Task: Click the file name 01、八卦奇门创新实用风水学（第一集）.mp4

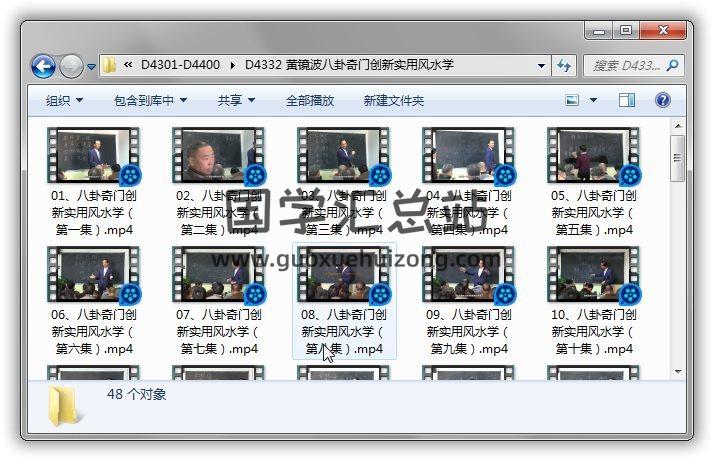Action: pos(93,213)
